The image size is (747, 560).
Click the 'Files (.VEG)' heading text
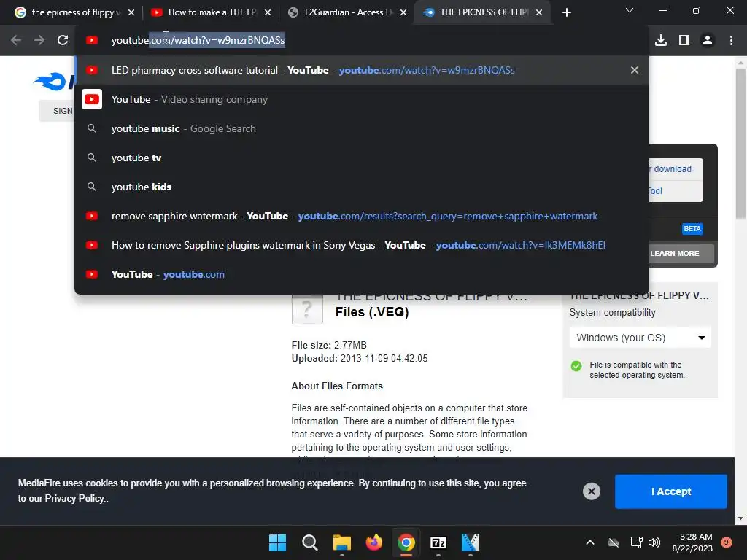372,312
